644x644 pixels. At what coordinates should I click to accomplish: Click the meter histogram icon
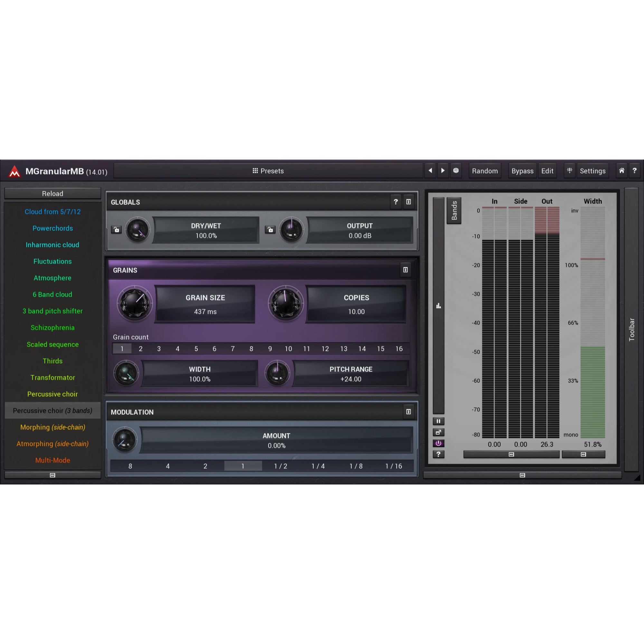coord(438,306)
